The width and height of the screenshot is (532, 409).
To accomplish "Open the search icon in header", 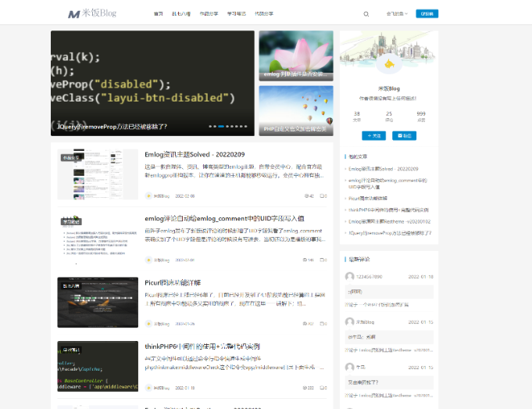I will (x=366, y=14).
